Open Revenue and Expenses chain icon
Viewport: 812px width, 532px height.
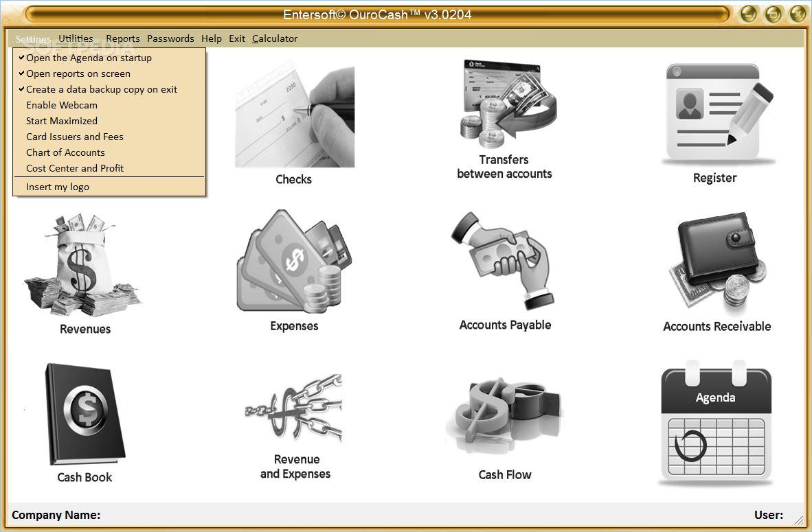[293, 409]
